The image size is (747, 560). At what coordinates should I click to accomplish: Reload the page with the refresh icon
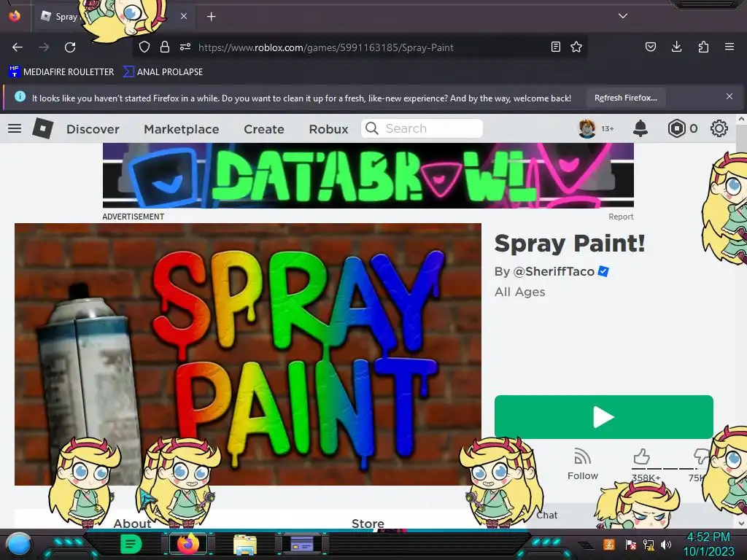coord(70,47)
